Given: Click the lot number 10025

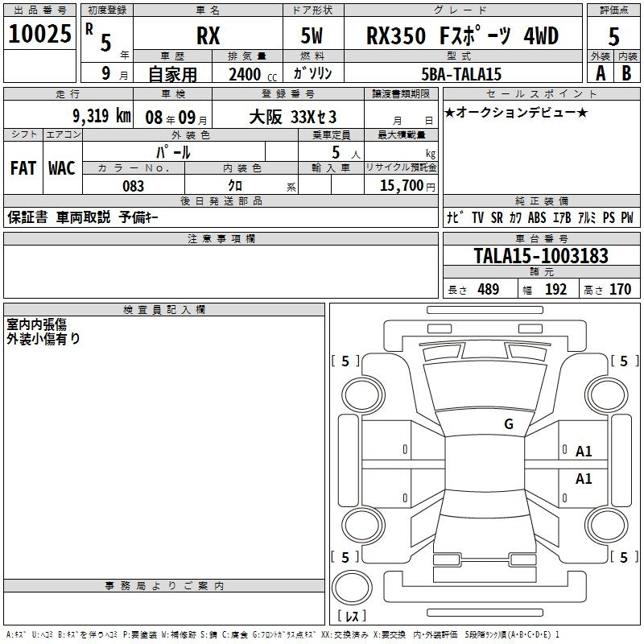Looking at the screenshot, I should (x=39, y=34).
